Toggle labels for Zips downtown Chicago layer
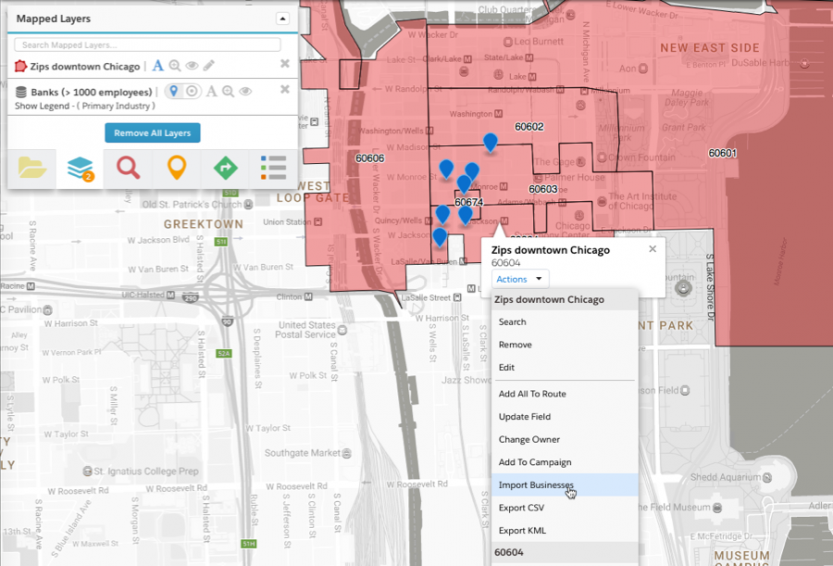 click(x=158, y=66)
